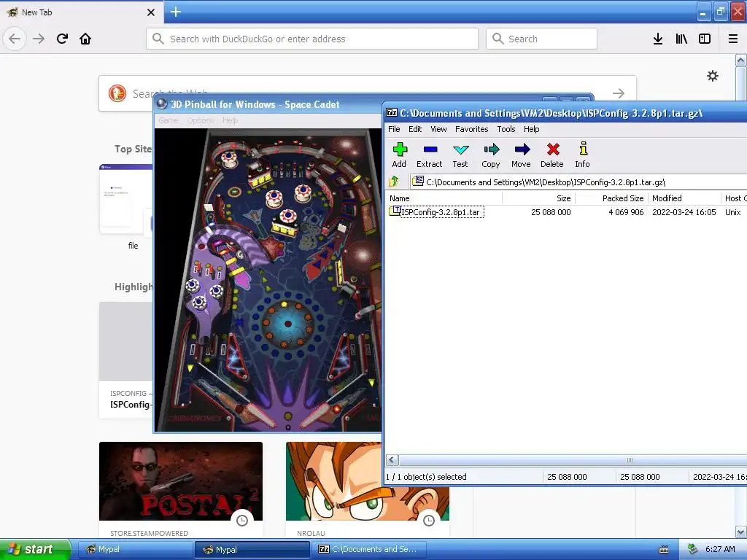Click the taskbar clock showing 6:27 AM
The image size is (747, 560).
720,549
